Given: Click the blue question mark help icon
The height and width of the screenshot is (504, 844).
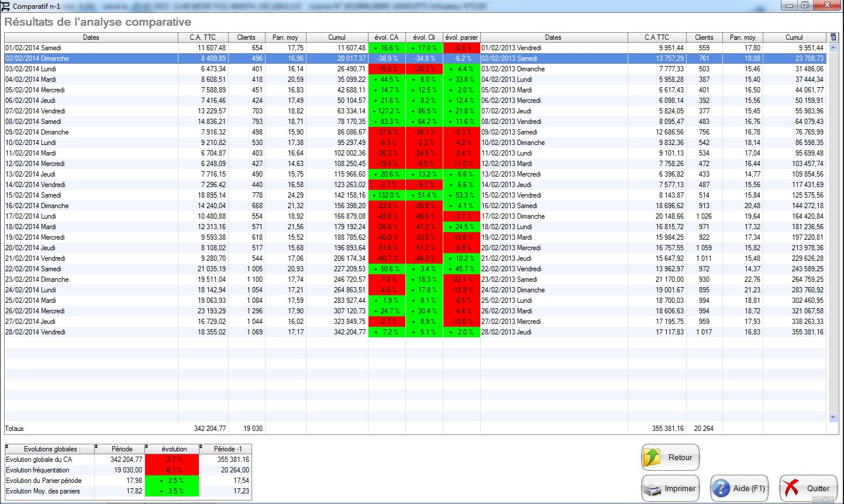Looking at the screenshot, I should tap(722, 488).
